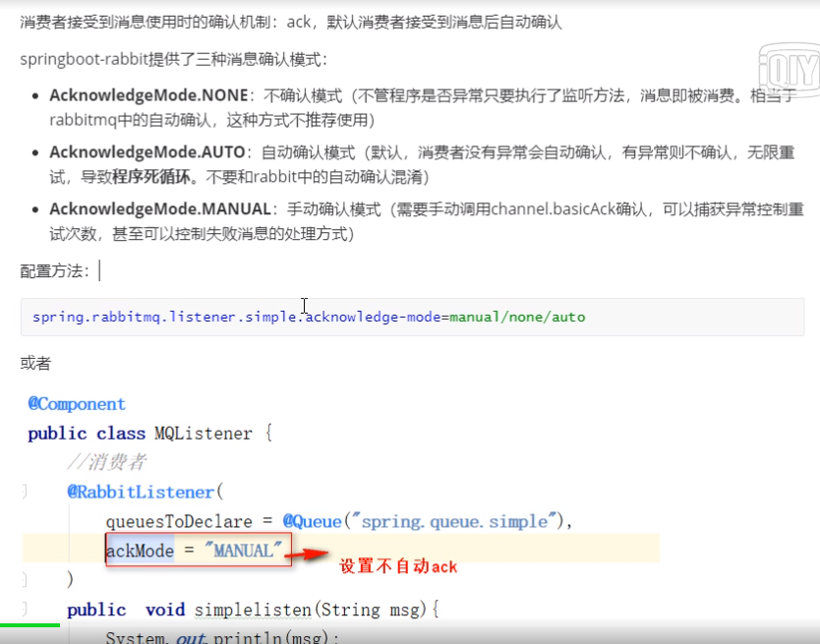This screenshot has width=820, height=644.
Task: Toggle fold marker beside the closing parenthesis line
Action: (24, 579)
